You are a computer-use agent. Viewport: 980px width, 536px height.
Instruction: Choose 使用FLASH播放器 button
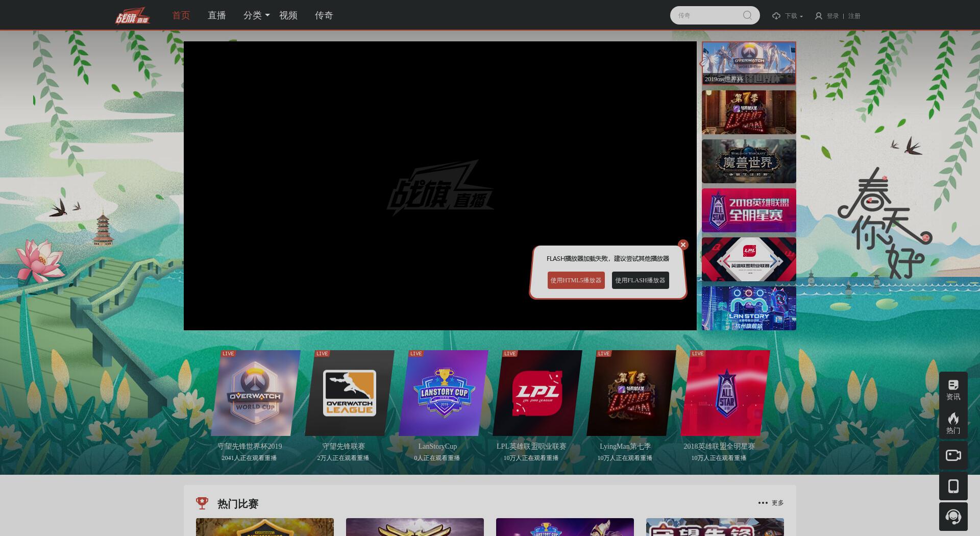pos(640,280)
